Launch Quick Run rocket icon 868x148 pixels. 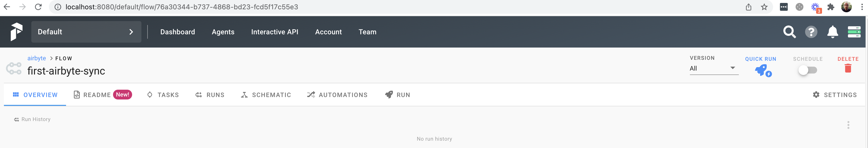[762, 70]
